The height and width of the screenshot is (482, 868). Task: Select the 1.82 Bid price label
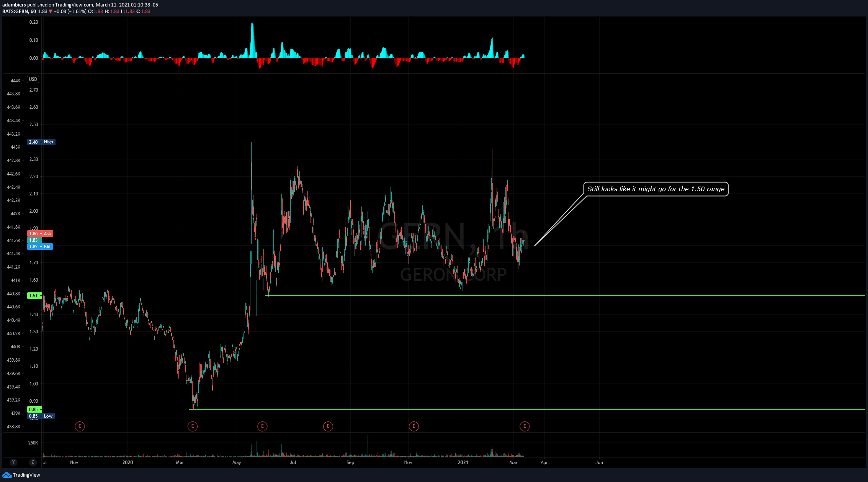pyautogui.click(x=40, y=247)
